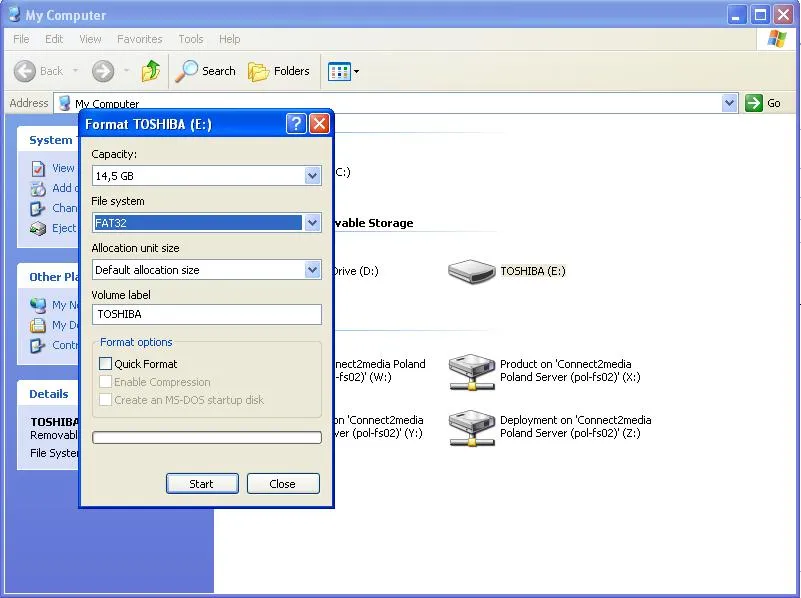Open the Edit menu

[x=54, y=39]
